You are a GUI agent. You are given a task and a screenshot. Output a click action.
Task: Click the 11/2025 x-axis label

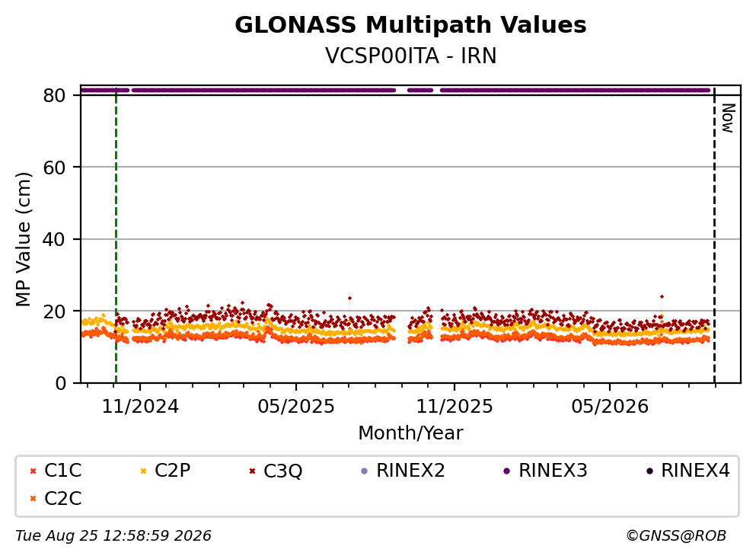tap(455, 407)
